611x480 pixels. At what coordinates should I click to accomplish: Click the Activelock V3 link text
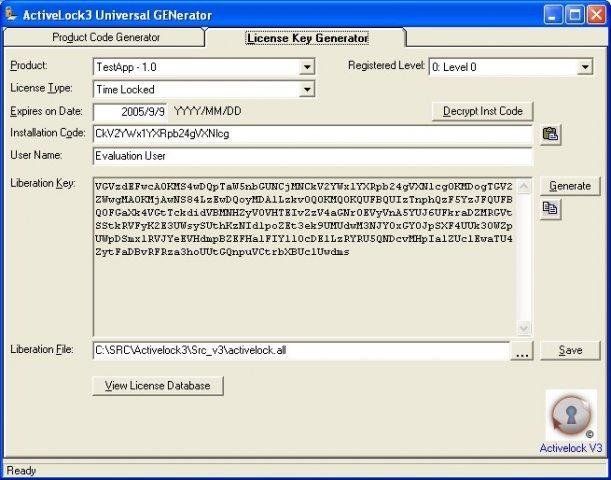(x=571, y=448)
